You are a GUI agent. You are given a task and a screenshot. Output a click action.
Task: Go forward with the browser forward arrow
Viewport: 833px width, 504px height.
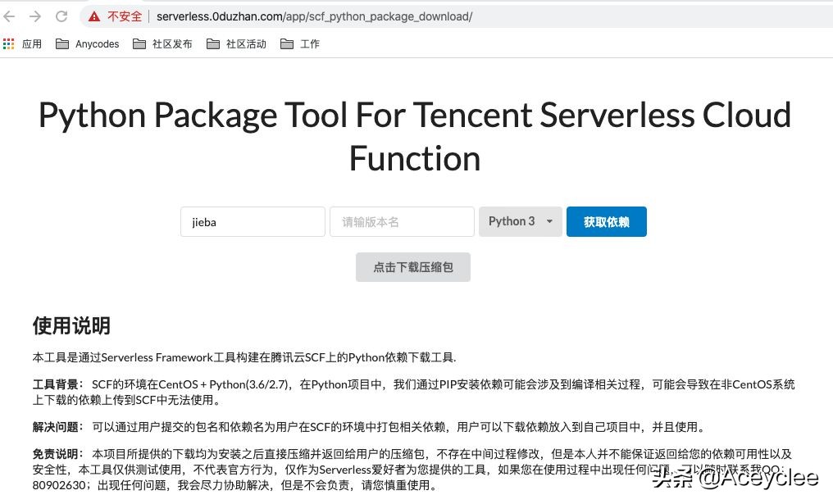tap(35, 16)
